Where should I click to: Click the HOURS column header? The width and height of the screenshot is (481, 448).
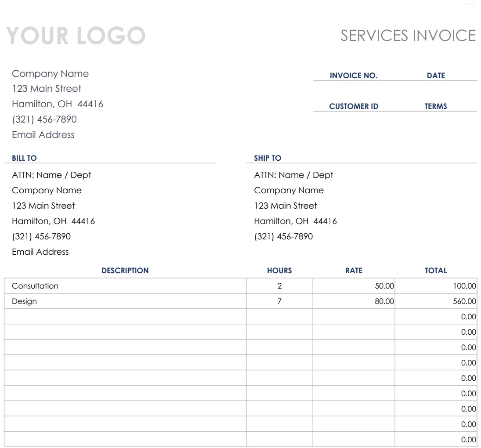coord(279,271)
